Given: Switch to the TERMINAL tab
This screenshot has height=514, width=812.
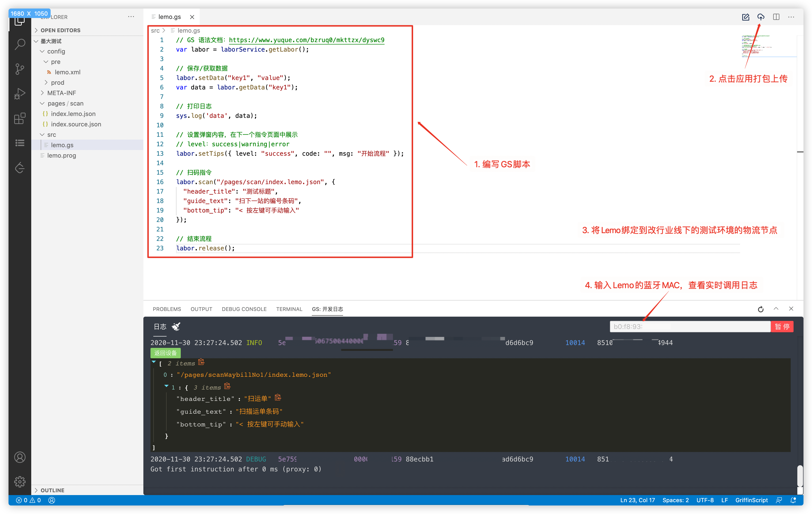Looking at the screenshot, I should pyautogui.click(x=289, y=309).
